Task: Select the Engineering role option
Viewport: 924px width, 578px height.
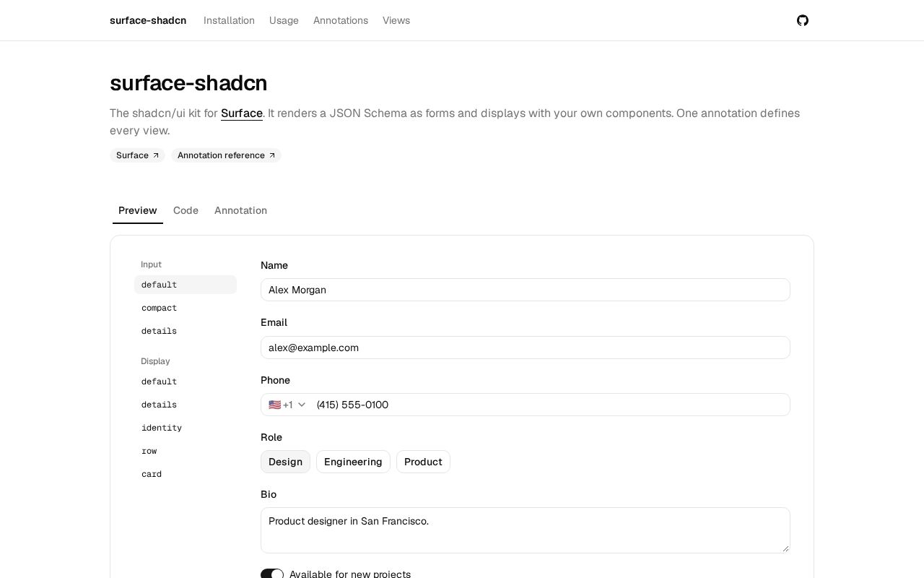Action: [x=353, y=462]
